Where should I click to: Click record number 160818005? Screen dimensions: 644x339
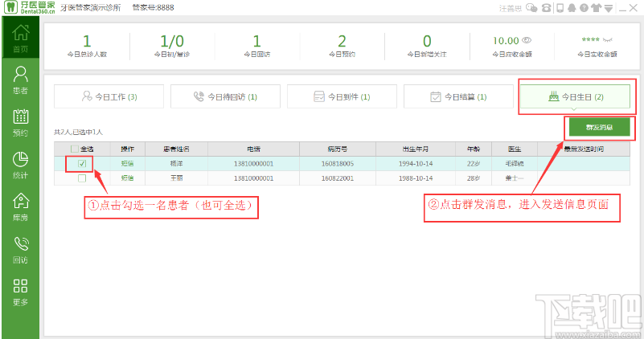tap(338, 164)
